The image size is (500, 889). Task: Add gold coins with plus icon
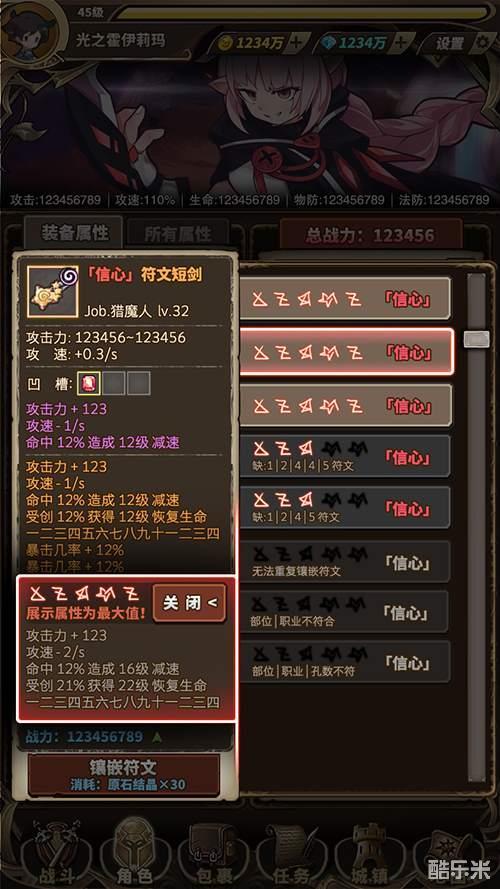[300, 43]
